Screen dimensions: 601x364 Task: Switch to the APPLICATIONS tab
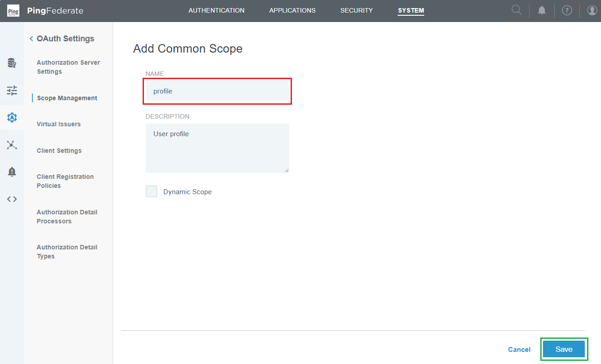[292, 10]
